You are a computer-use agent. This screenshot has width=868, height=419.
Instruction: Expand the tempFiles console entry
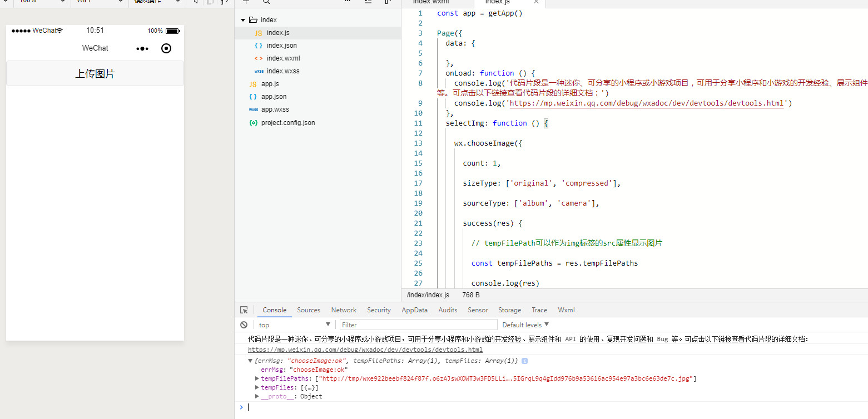(x=257, y=388)
